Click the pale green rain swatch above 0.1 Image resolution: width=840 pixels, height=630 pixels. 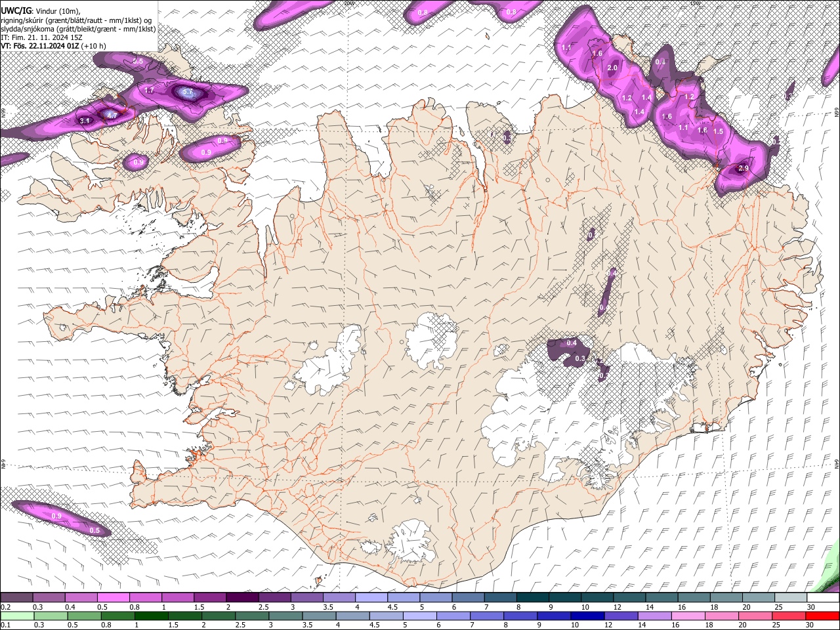click(x=16, y=616)
